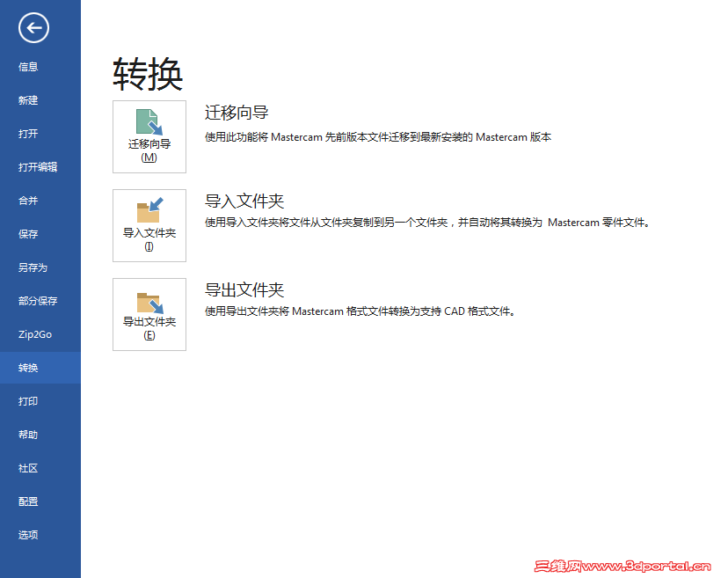Click the migration description mentioning Mastercam 先前版本
Screen dimensions: 728x578
click(x=378, y=137)
